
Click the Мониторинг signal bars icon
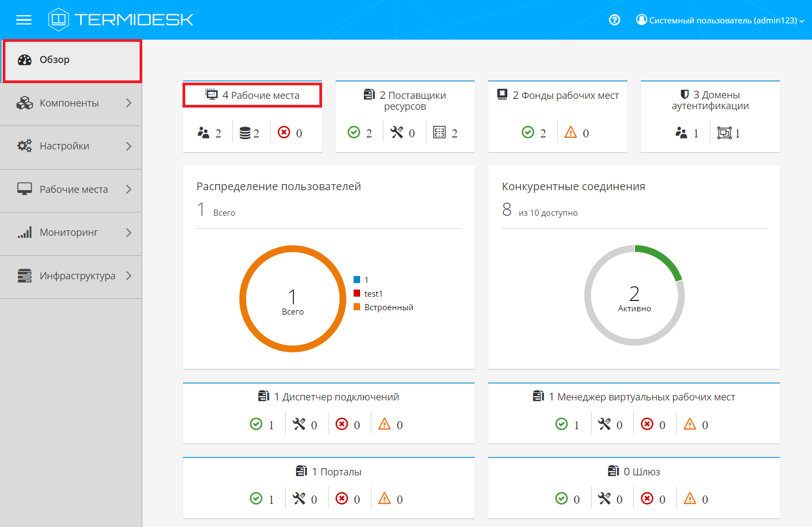24,233
